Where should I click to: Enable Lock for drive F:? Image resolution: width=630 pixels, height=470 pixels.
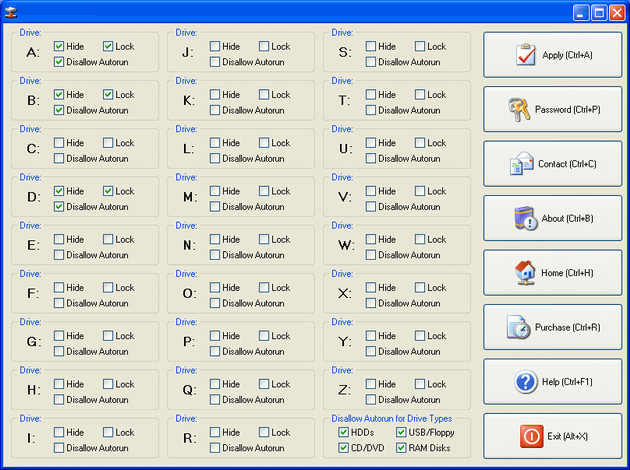108,287
